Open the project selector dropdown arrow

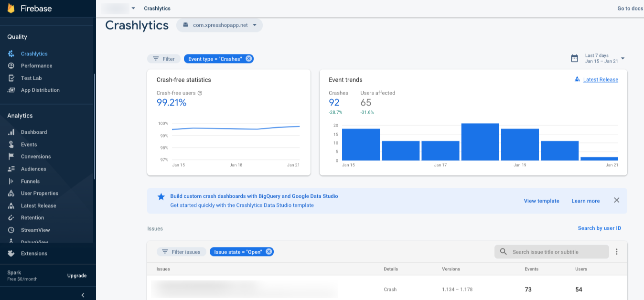point(133,9)
